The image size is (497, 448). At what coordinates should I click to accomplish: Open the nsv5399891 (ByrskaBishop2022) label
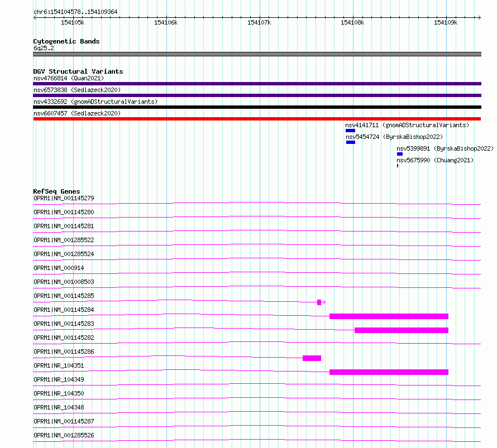pyautogui.click(x=445, y=148)
